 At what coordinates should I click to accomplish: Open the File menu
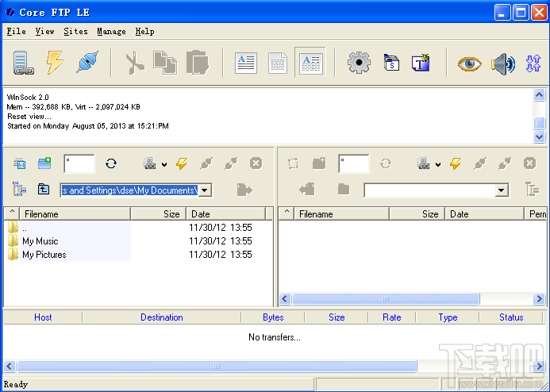16,31
